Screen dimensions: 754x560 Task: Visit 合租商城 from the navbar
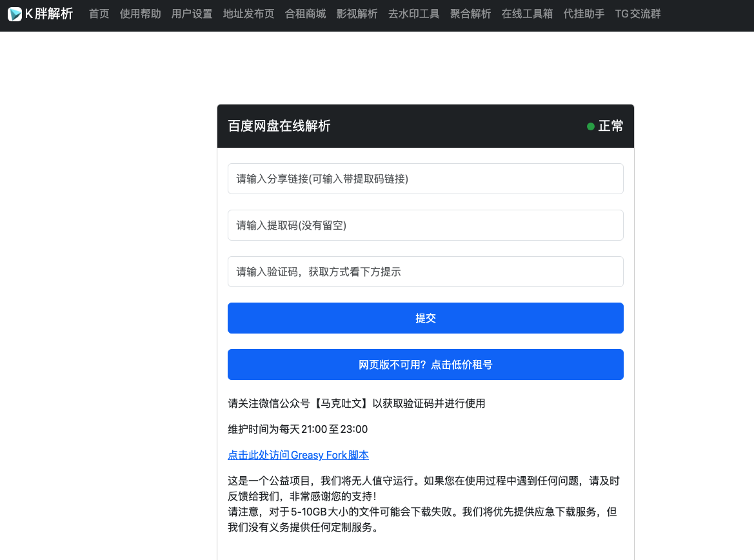(305, 14)
